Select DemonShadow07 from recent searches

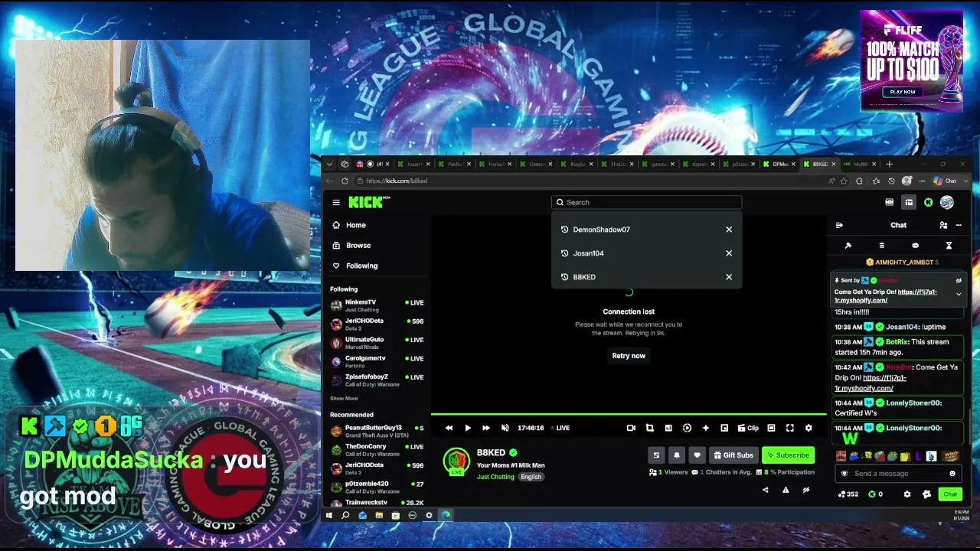click(x=602, y=230)
